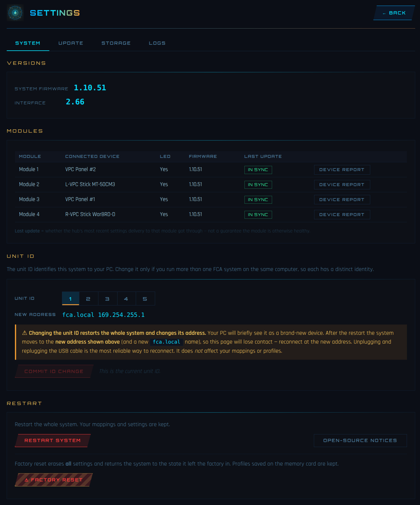Select unit ID 5
Image resolution: width=420 pixels, height=505 pixels.
pos(145,299)
